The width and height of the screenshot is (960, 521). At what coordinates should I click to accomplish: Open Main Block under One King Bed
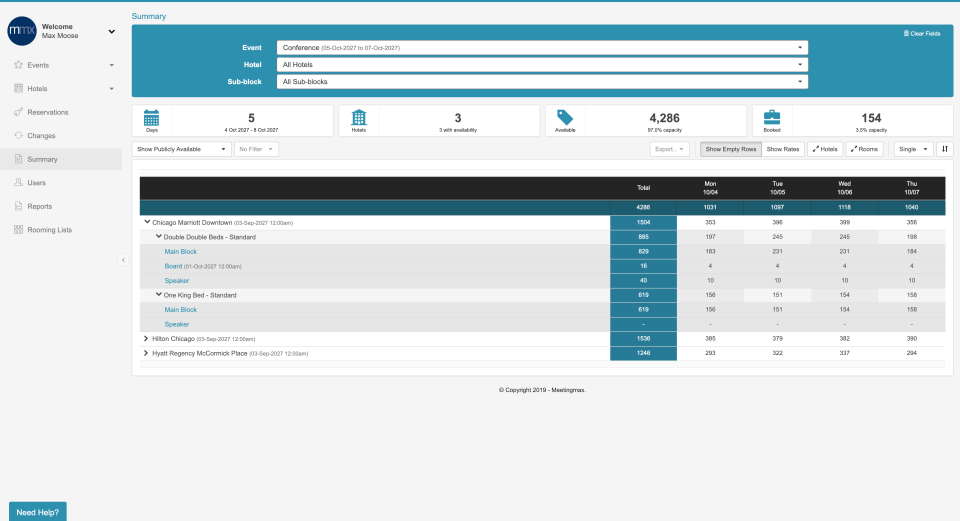tap(181, 310)
